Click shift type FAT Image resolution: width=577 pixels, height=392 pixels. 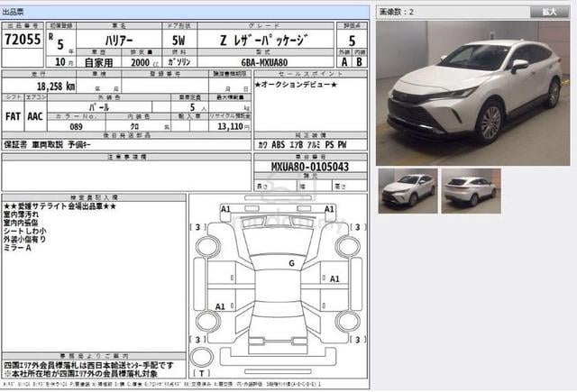click(x=13, y=116)
